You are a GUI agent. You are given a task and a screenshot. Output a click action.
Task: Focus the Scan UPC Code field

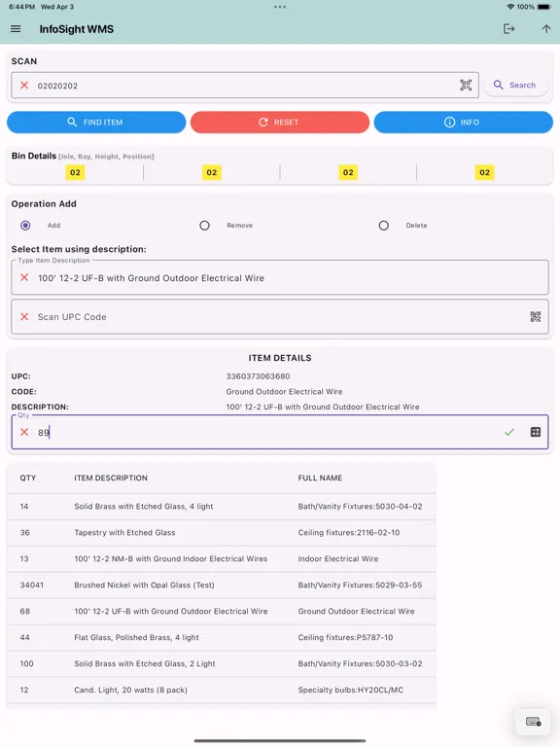280,317
